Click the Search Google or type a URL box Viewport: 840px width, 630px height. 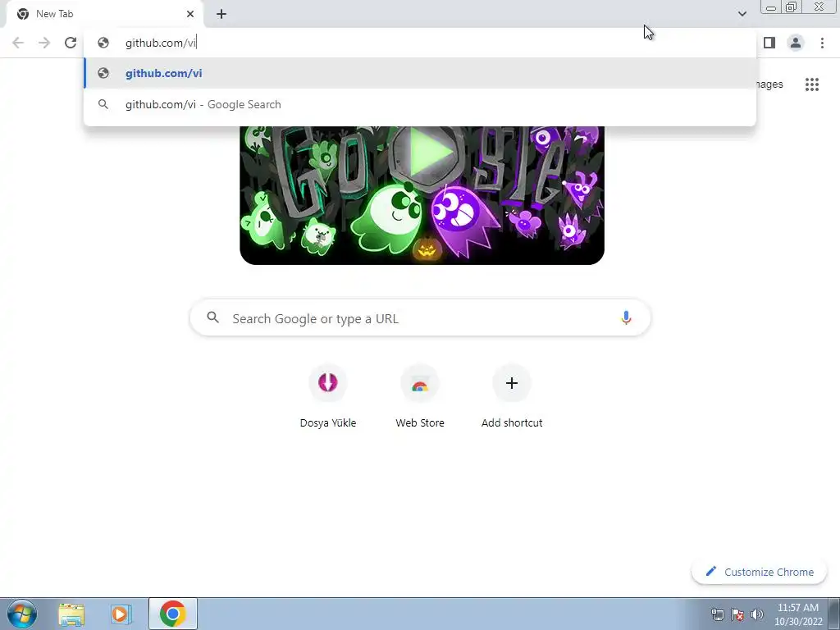click(420, 318)
